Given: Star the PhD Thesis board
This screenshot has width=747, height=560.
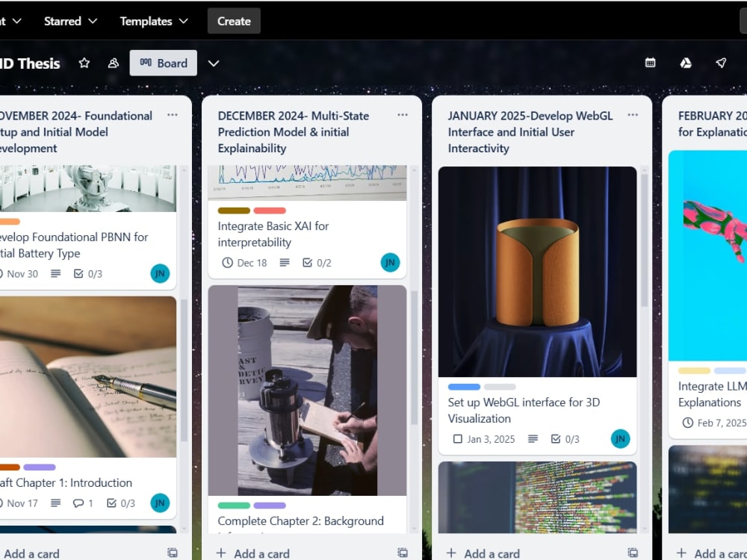Looking at the screenshot, I should point(84,63).
